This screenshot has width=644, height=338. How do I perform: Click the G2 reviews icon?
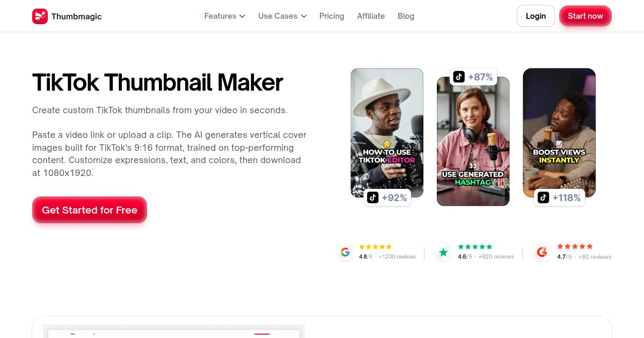point(542,252)
